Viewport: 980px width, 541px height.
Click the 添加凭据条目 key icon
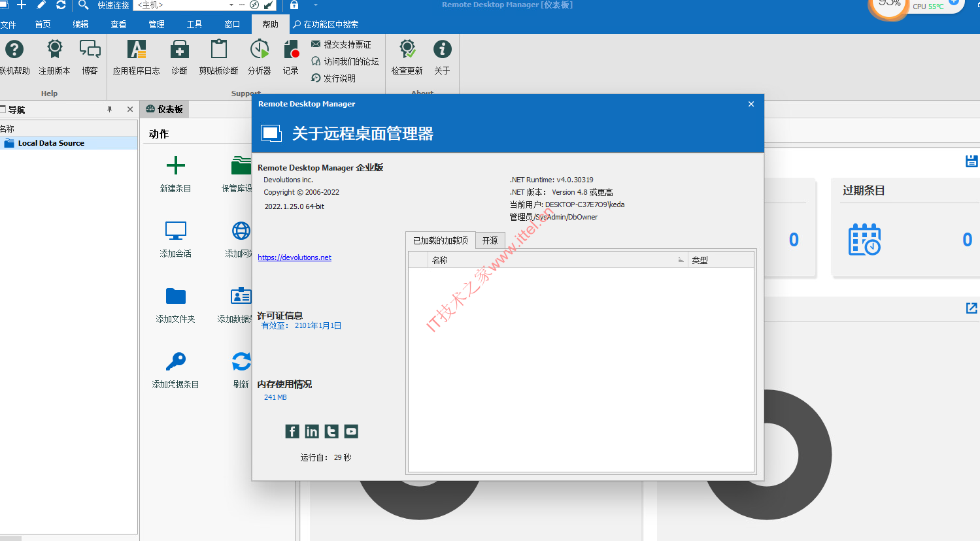tap(176, 361)
